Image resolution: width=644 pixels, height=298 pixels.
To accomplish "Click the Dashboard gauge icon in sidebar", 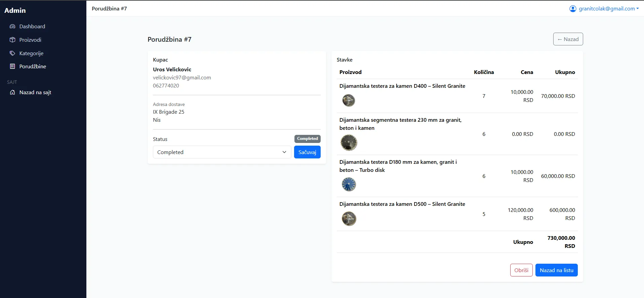I will click(12, 26).
